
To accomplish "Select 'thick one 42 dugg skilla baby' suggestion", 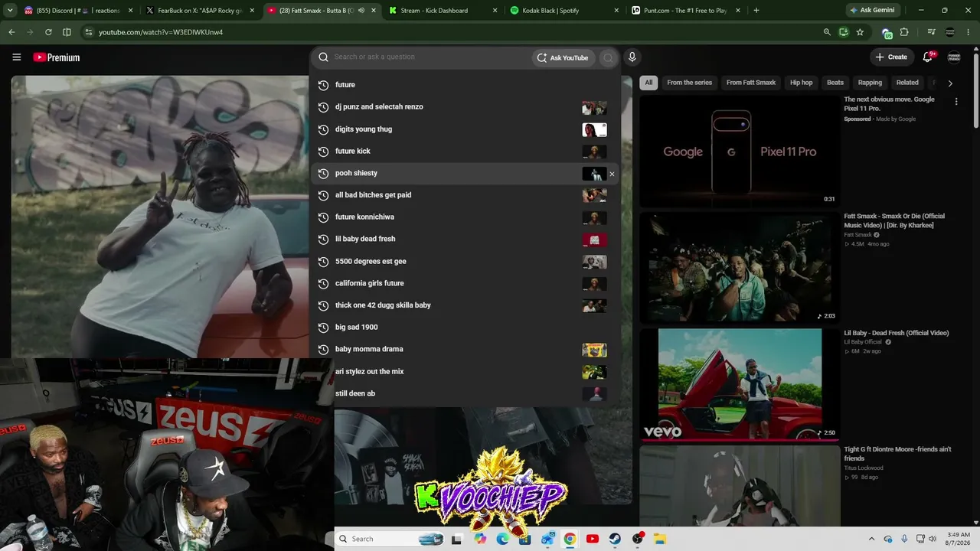I will [x=465, y=305].
